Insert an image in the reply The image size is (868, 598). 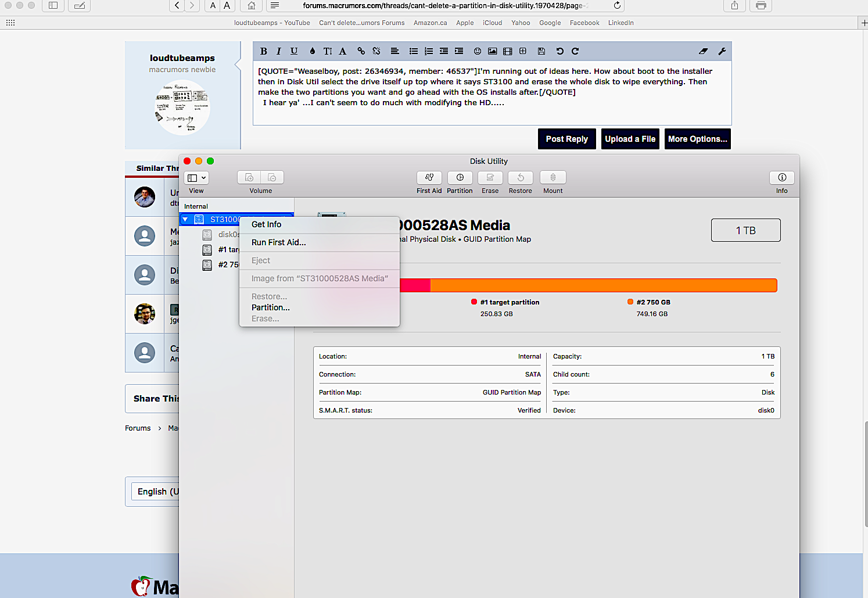493,51
